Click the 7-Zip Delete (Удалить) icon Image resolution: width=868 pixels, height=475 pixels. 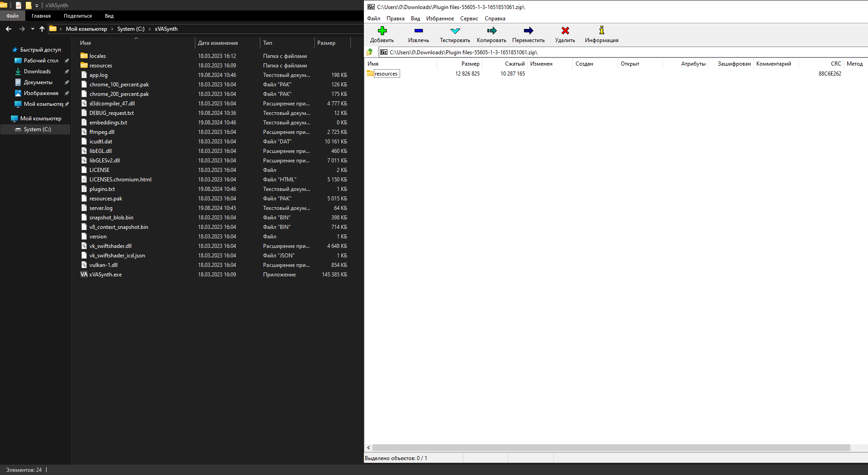click(565, 31)
